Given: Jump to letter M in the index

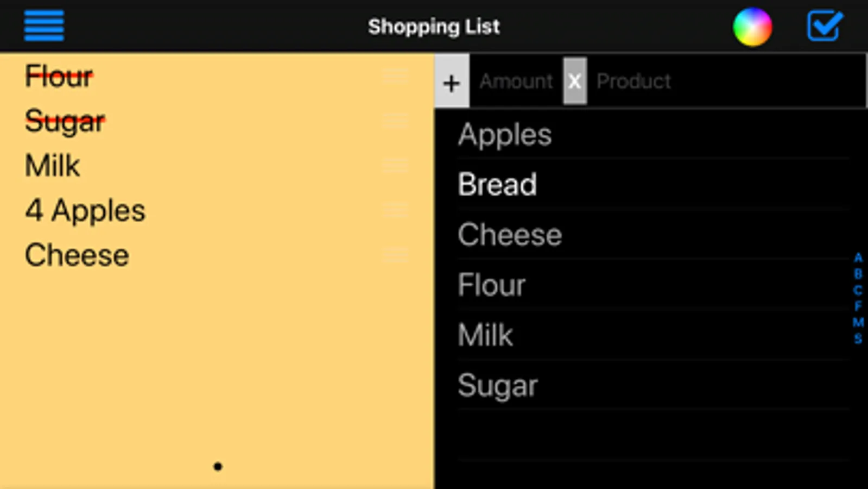Looking at the screenshot, I should [858, 322].
